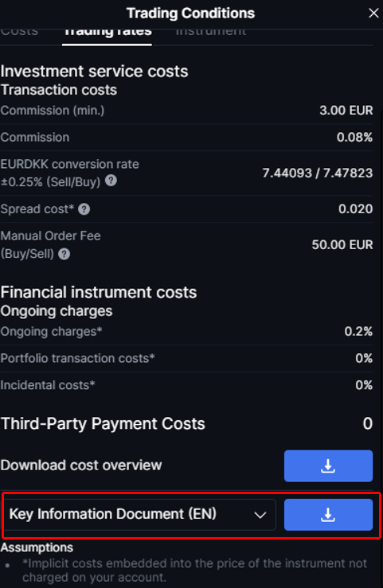Show the Spread cost help tooltip
The height and width of the screenshot is (588, 383).
[84, 209]
